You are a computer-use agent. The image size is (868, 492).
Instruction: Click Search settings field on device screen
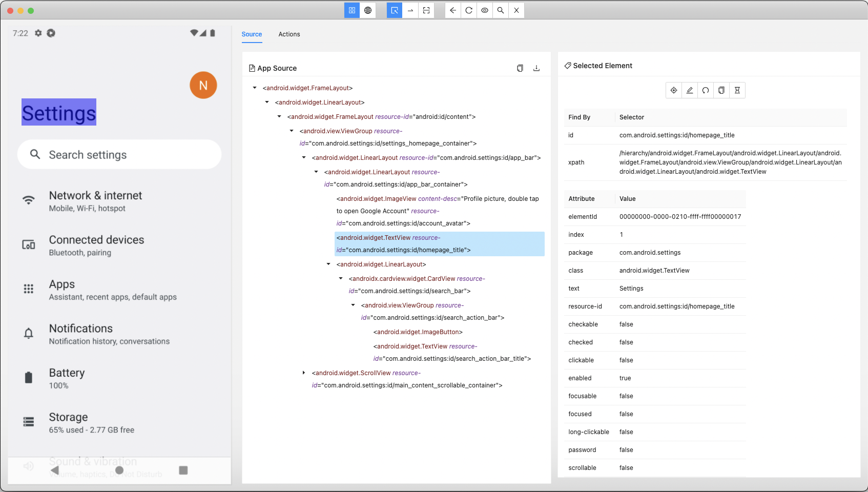[119, 154]
